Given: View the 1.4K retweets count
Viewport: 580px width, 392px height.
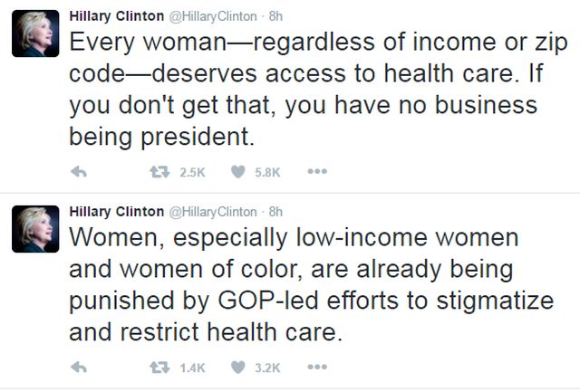Looking at the screenshot, I should coord(194,367).
